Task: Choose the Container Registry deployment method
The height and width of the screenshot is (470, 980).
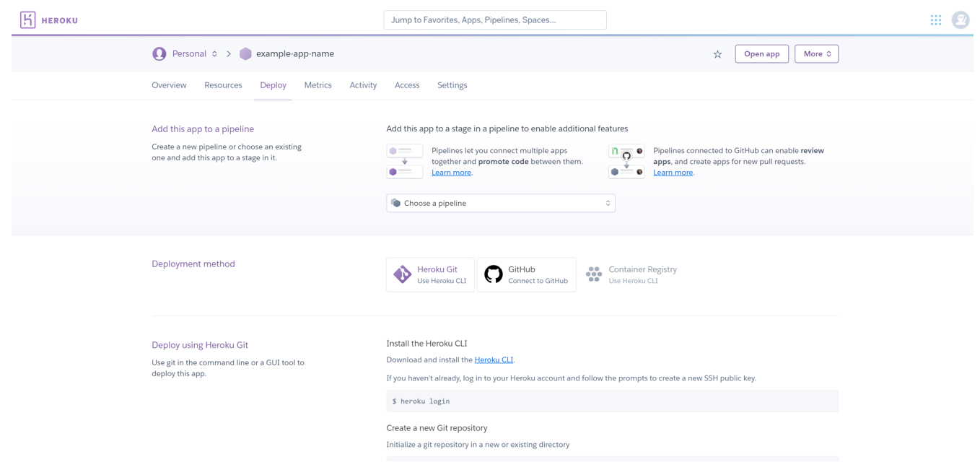Action: [x=632, y=275]
